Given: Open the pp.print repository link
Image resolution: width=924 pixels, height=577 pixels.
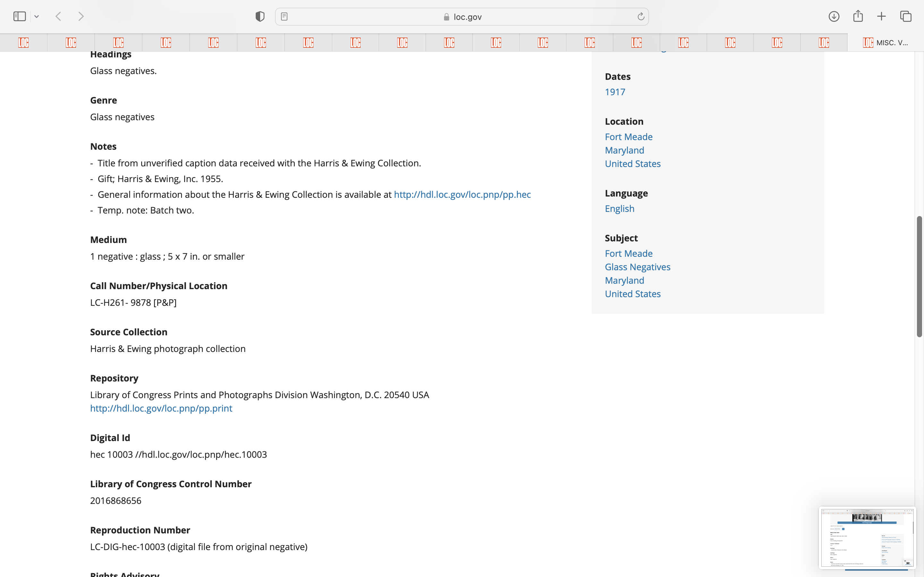Looking at the screenshot, I should coord(161,408).
